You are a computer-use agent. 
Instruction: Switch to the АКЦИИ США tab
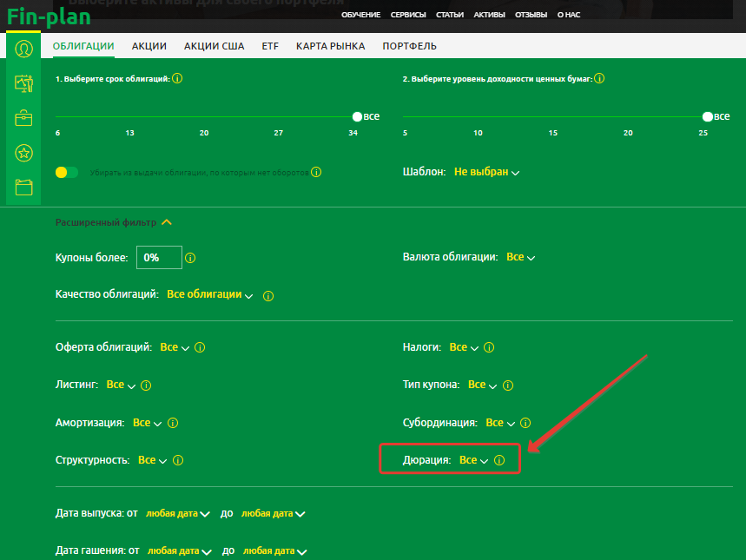tap(214, 46)
